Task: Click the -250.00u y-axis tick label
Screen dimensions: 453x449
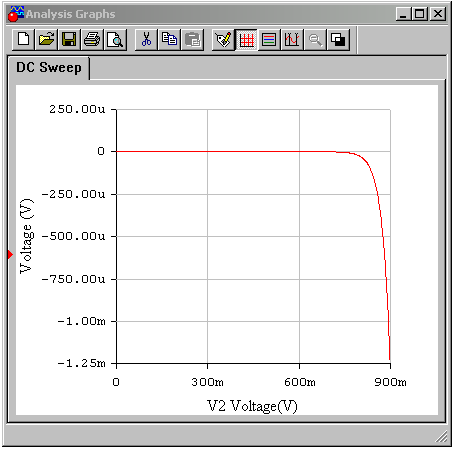Action: 73,194
